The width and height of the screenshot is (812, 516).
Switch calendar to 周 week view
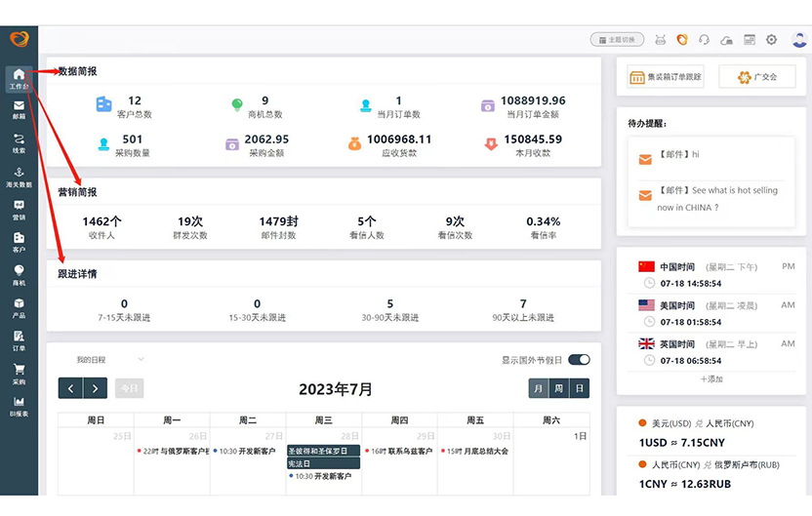(x=559, y=388)
